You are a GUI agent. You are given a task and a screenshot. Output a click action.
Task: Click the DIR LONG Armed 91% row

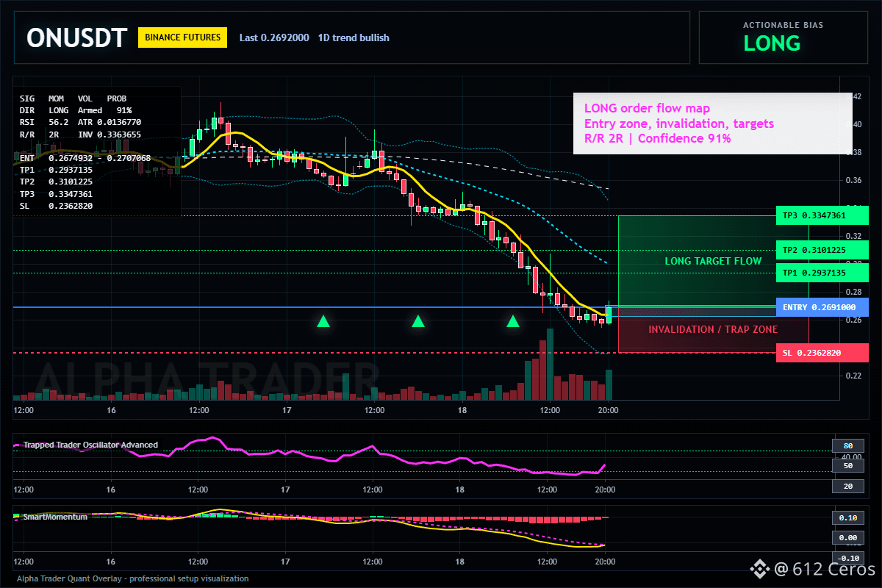click(x=76, y=110)
